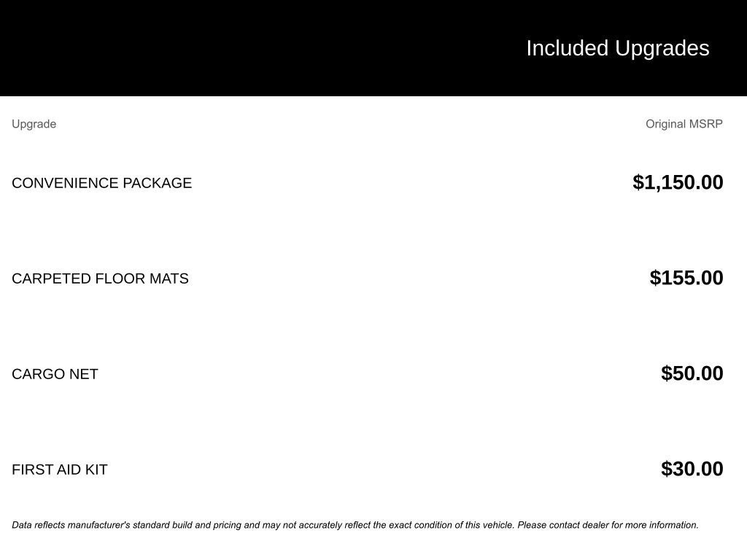Click the $155.00 price
The height and width of the screenshot is (560, 747).
click(686, 278)
